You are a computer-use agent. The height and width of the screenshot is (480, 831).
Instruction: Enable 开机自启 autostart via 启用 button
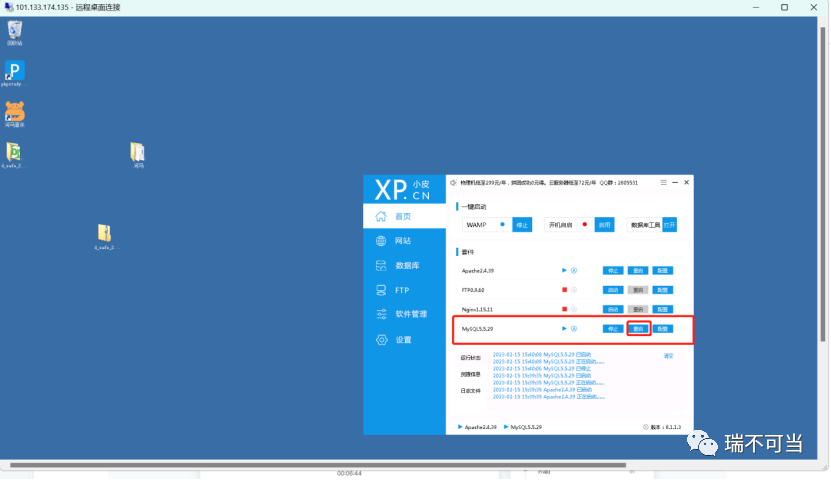(604, 225)
